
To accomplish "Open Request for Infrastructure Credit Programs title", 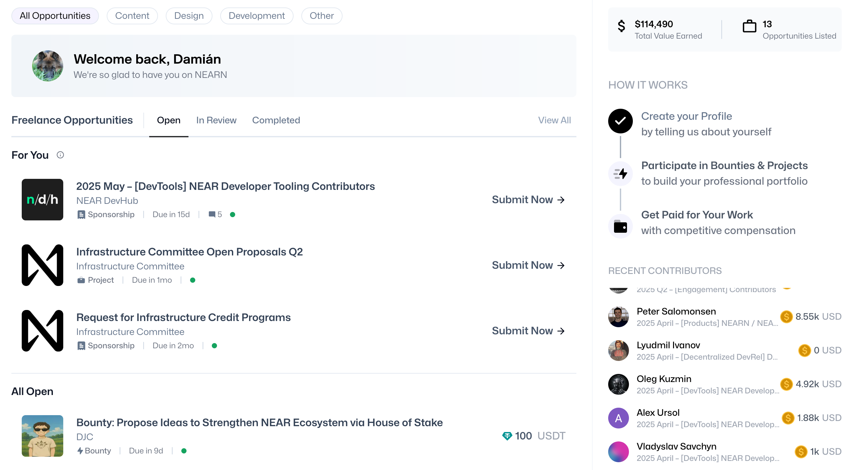I will (183, 317).
